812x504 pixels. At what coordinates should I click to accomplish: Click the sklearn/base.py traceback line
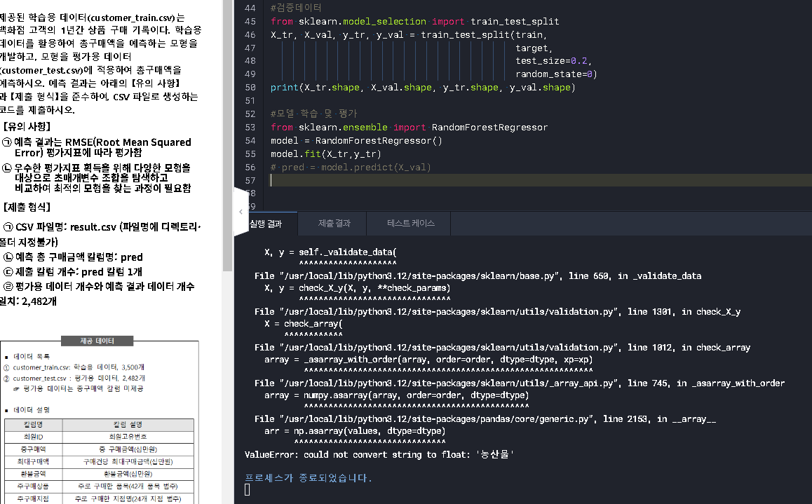click(x=478, y=275)
